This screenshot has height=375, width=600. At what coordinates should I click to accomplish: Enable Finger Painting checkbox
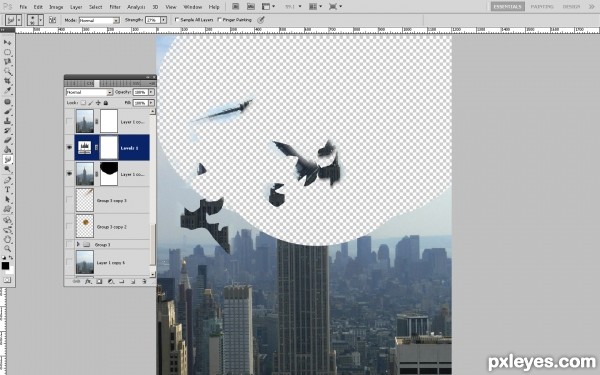(219, 20)
